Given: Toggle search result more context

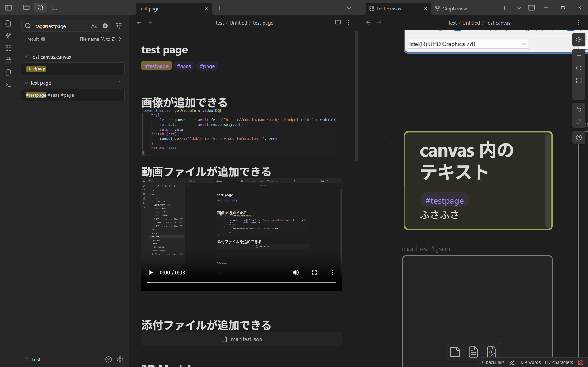Looking at the screenshot, I should (43, 39).
